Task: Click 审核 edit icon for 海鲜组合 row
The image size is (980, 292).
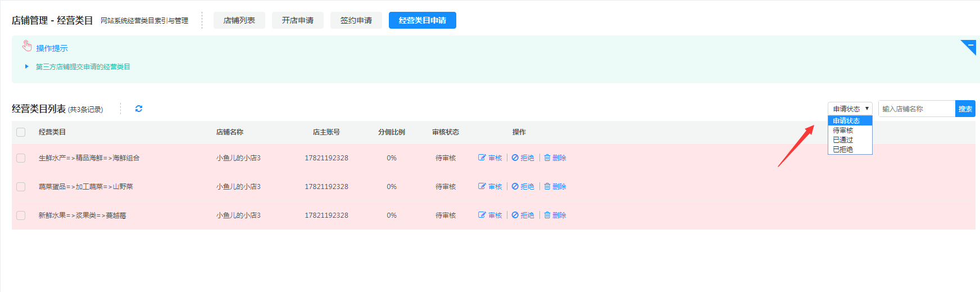Action: point(482,158)
